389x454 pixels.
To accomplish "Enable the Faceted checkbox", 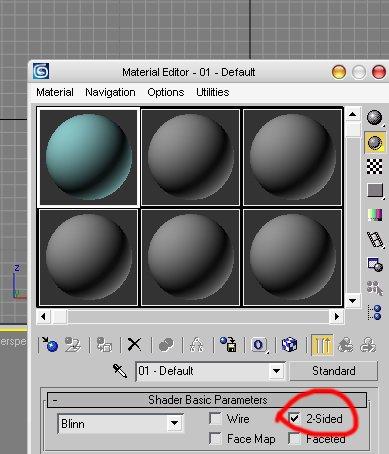I will pos(294,439).
